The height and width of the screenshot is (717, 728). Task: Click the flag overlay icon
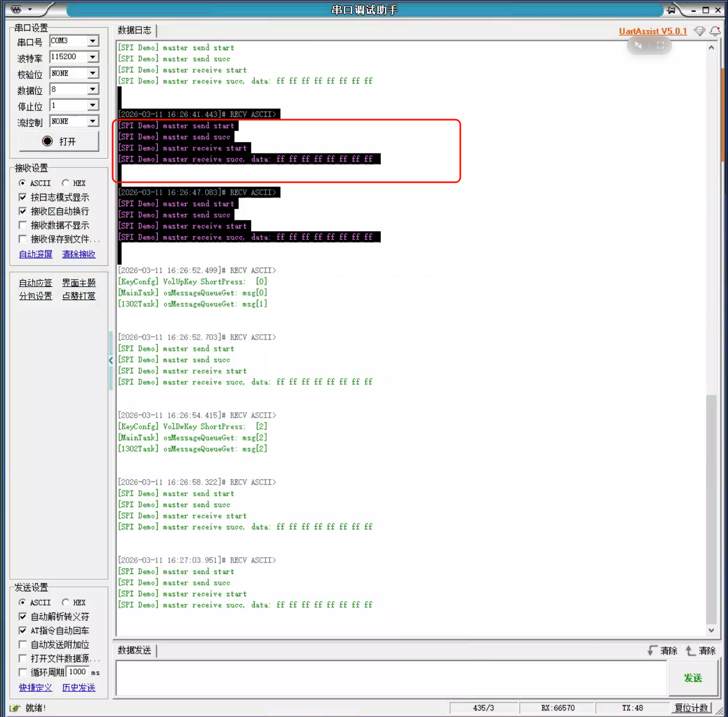[638, 45]
